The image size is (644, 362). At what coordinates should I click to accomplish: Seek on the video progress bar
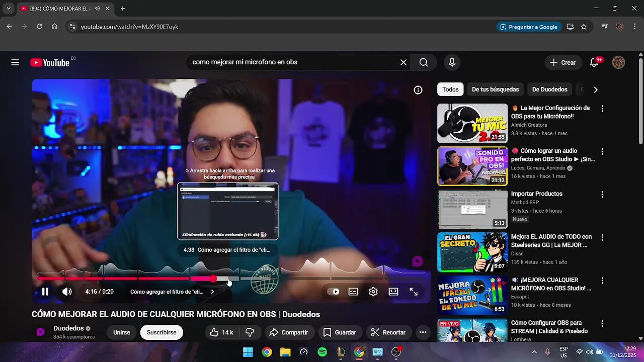[231, 278]
